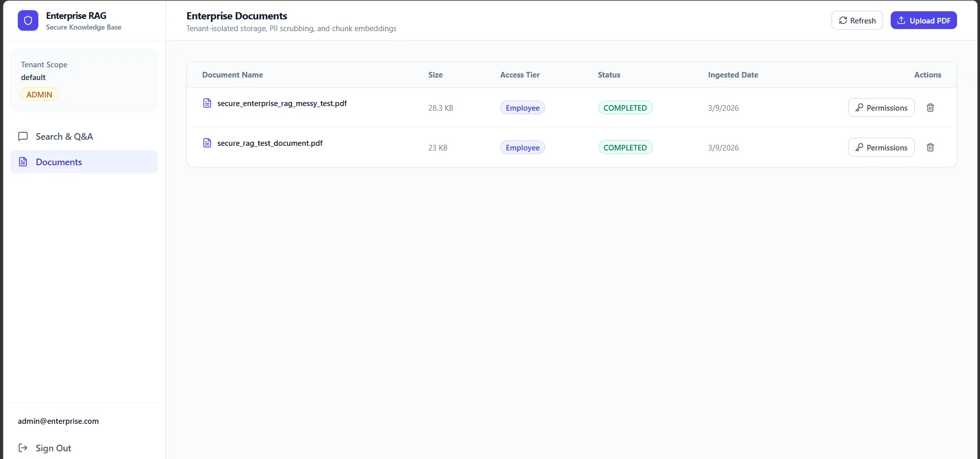Click the Access Tier column header
Viewport: 980px width, 459px height.
pos(520,74)
